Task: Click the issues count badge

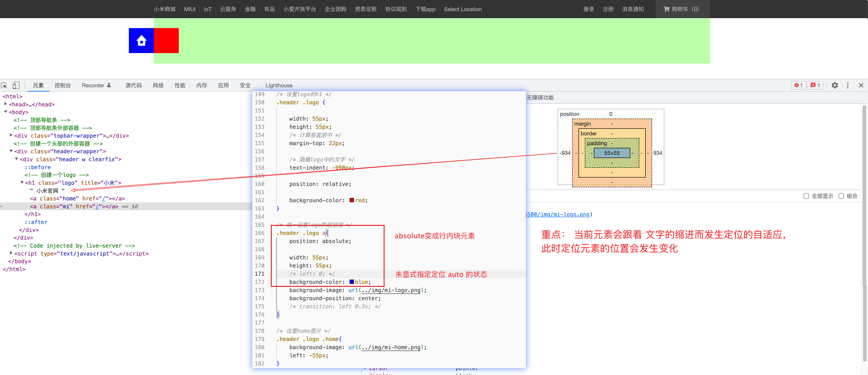Action: click(x=815, y=85)
